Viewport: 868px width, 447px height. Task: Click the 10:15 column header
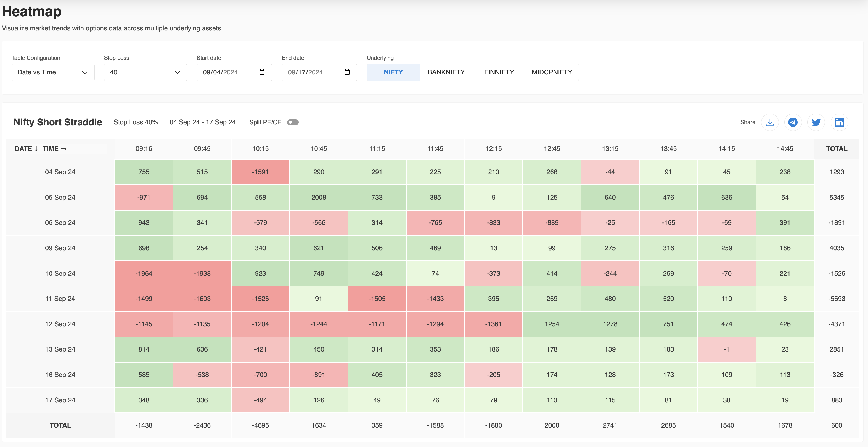coord(261,149)
